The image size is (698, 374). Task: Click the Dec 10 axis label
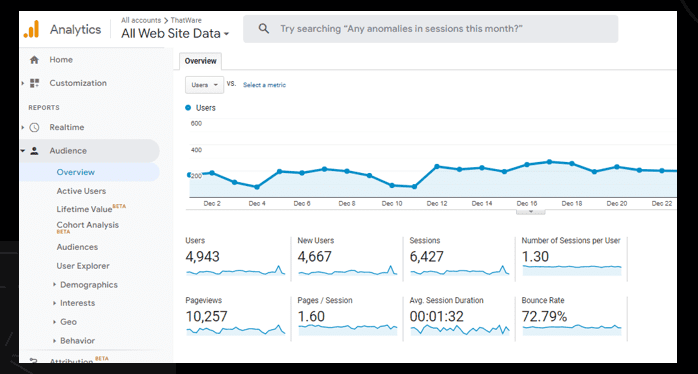click(x=392, y=203)
